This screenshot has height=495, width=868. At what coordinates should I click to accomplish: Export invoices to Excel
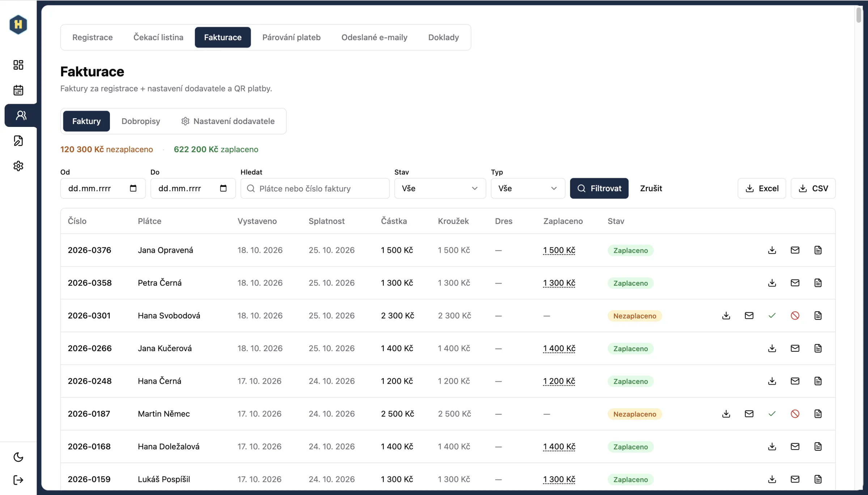coord(762,188)
